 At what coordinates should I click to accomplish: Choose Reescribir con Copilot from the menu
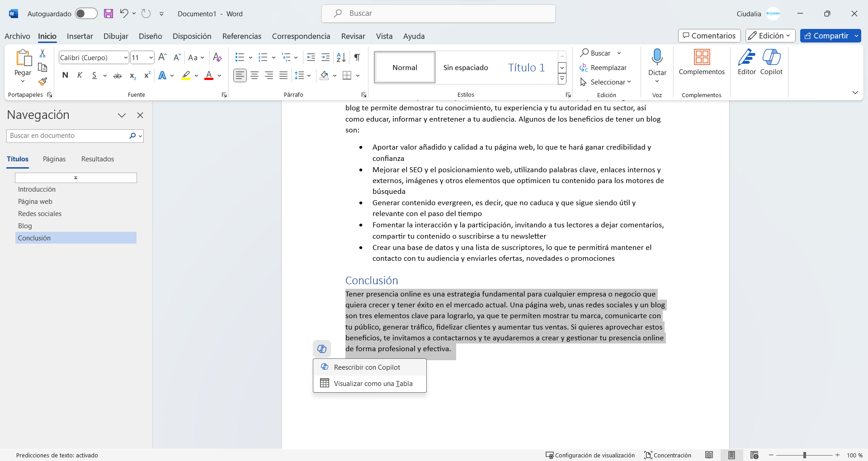click(366, 367)
